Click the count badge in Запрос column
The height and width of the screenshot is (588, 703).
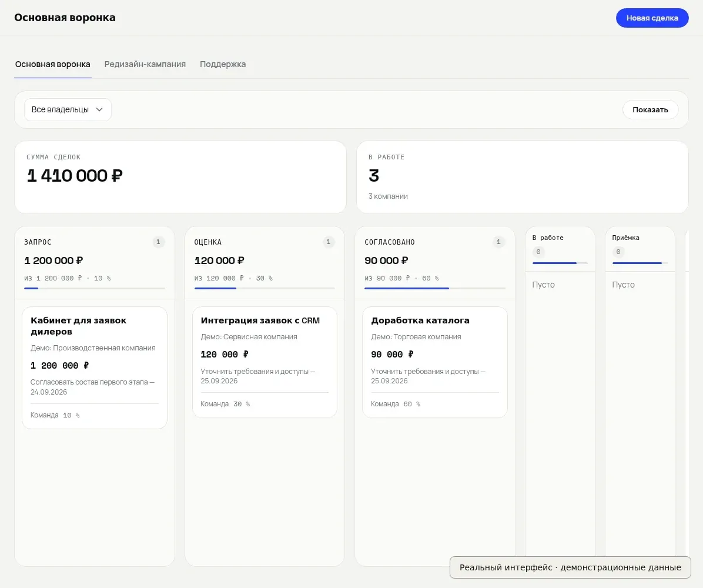(x=158, y=242)
